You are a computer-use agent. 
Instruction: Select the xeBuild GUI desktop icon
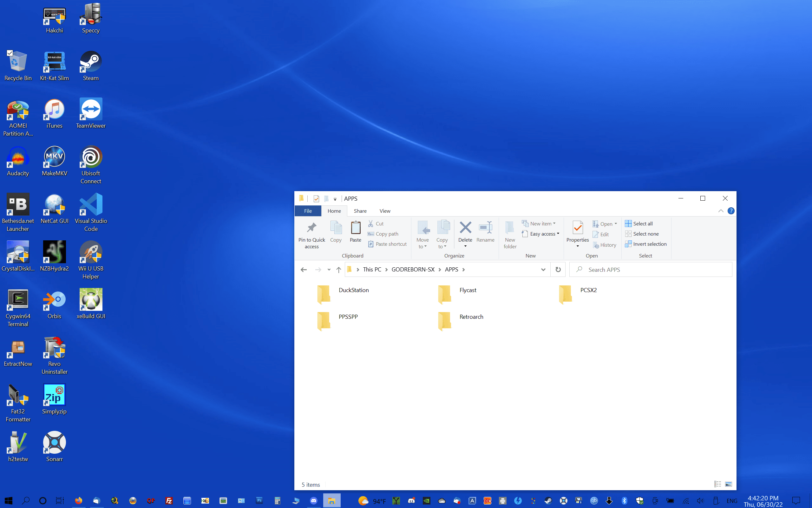click(x=91, y=304)
